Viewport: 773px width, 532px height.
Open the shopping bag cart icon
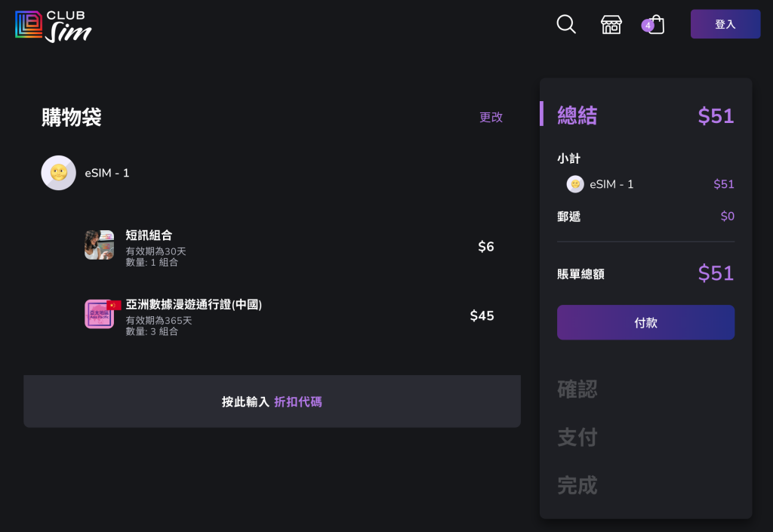point(657,25)
